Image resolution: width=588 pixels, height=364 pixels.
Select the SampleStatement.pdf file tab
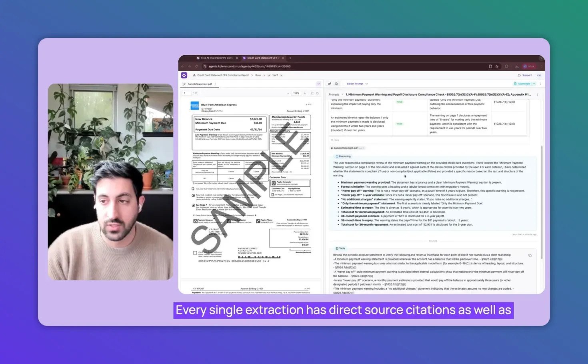pyautogui.click(x=200, y=84)
